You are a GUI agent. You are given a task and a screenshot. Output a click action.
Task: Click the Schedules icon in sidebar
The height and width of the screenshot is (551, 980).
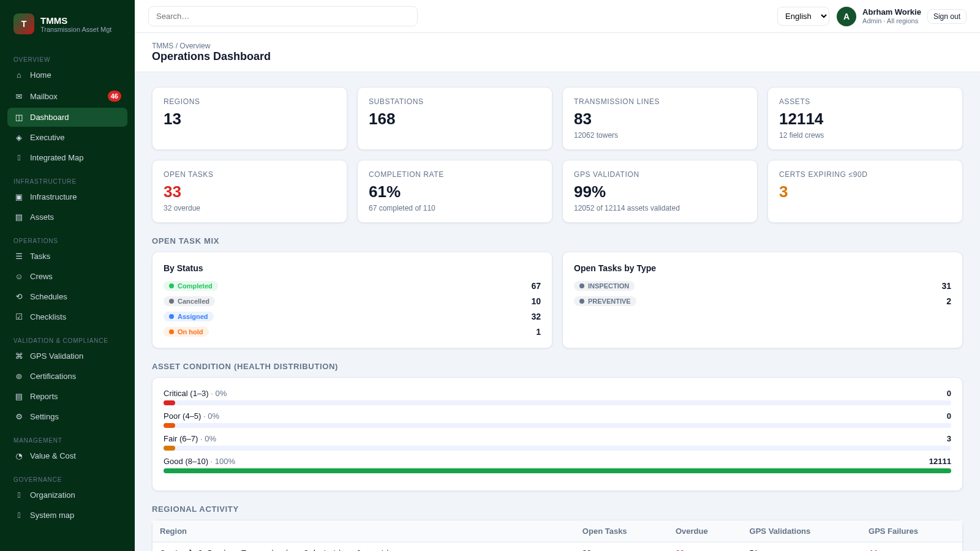[19, 297]
